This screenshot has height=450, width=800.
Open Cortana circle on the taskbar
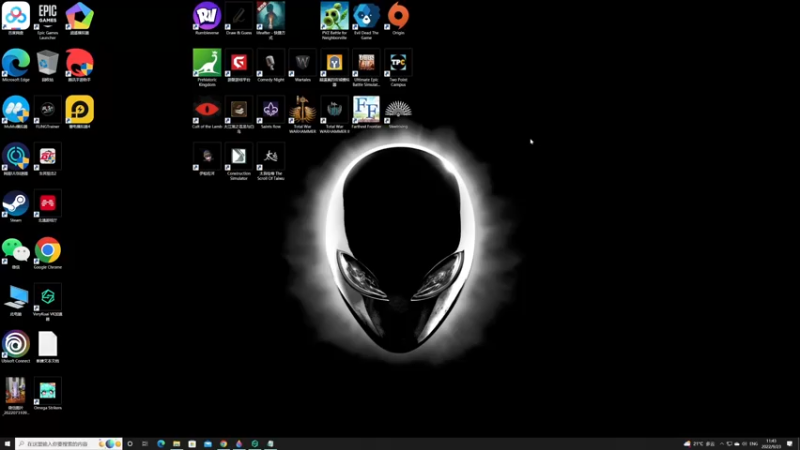coord(130,444)
